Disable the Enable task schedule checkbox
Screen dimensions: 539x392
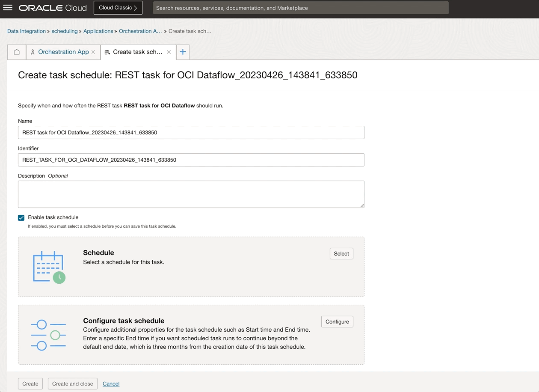click(x=21, y=217)
